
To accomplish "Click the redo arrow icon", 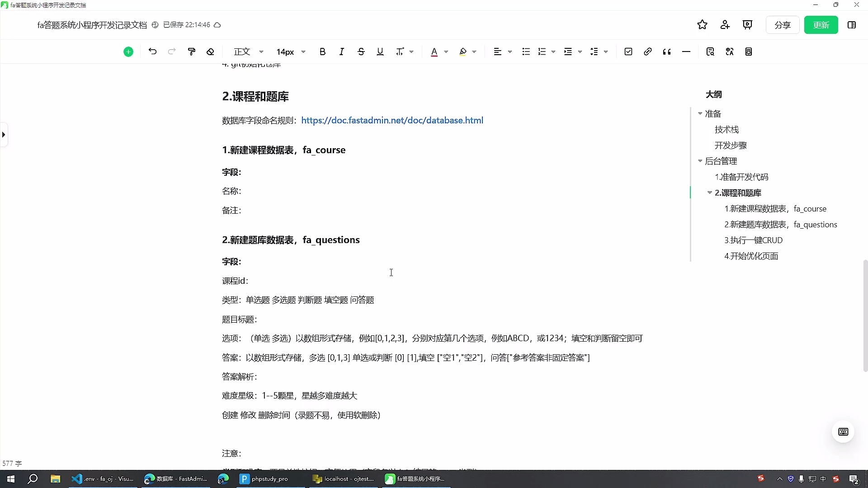I will pos(172,52).
